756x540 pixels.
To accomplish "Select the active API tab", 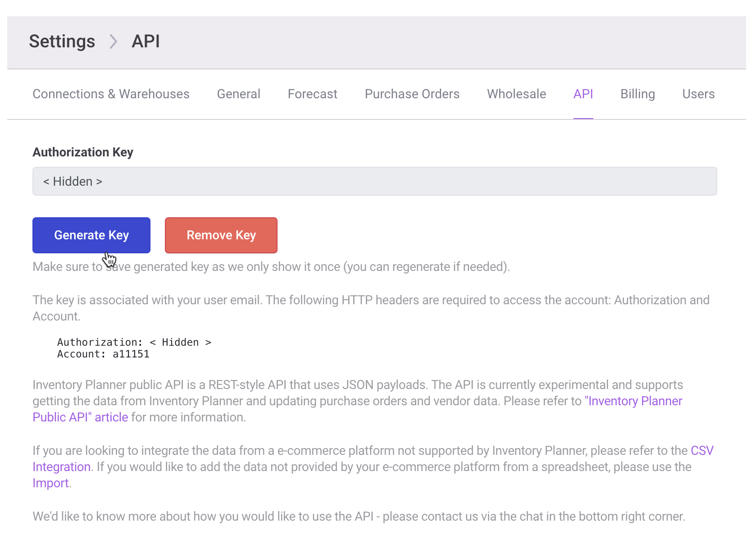I will [x=583, y=94].
